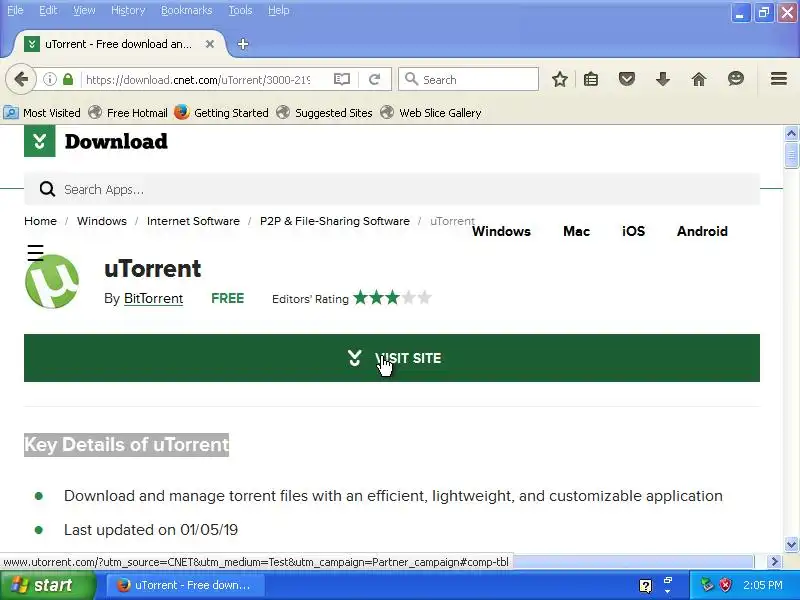Viewport: 800px width, 600px height.
Task: Show site information via the info icon
Action: click(49, 79)
